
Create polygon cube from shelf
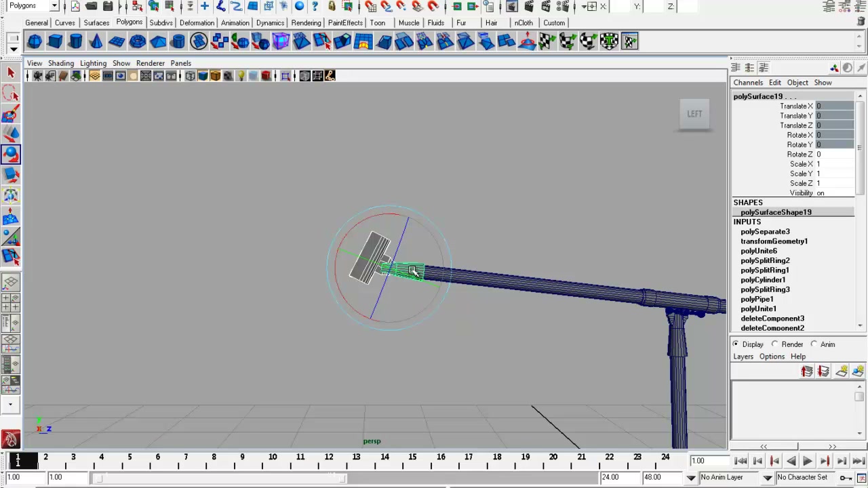55,42
